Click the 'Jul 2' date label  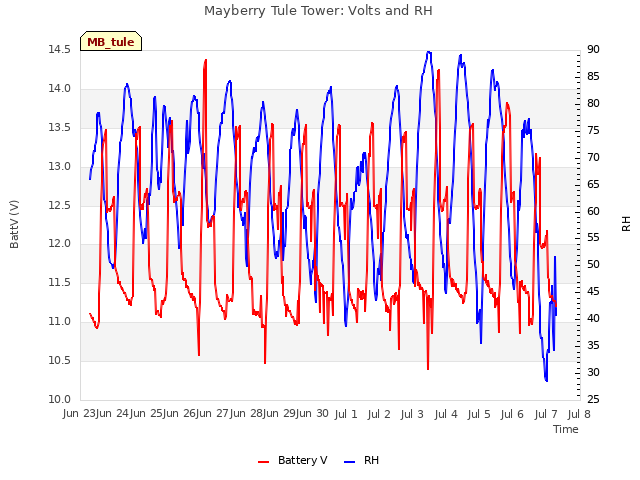[x=379, y=414]
